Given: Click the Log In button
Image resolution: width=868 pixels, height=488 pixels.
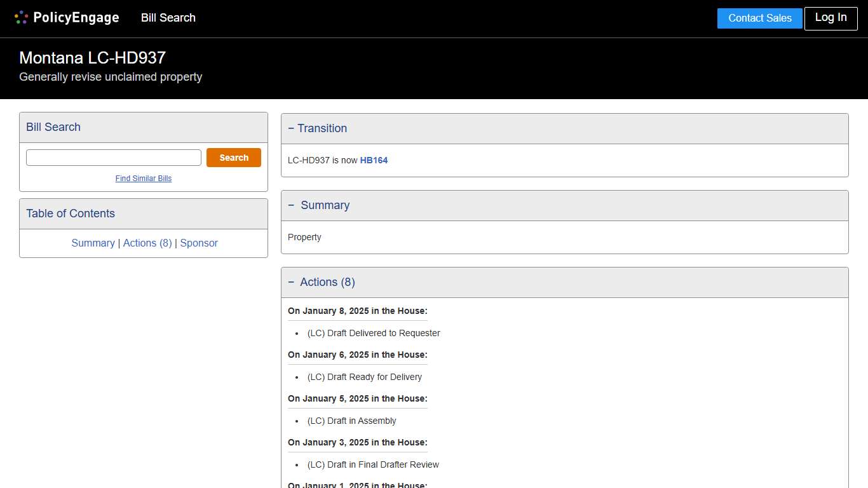Looking at the screenshot, I should (x=831, y=18).
